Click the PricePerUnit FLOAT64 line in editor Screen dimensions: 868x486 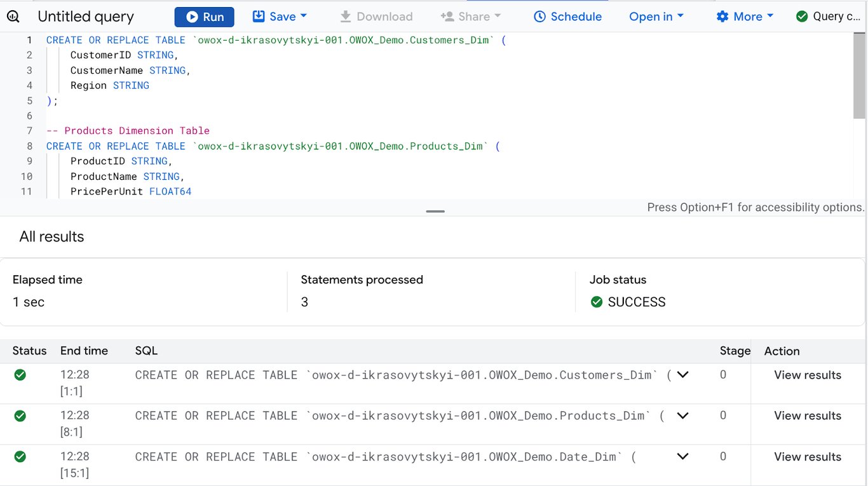(131, 192)
